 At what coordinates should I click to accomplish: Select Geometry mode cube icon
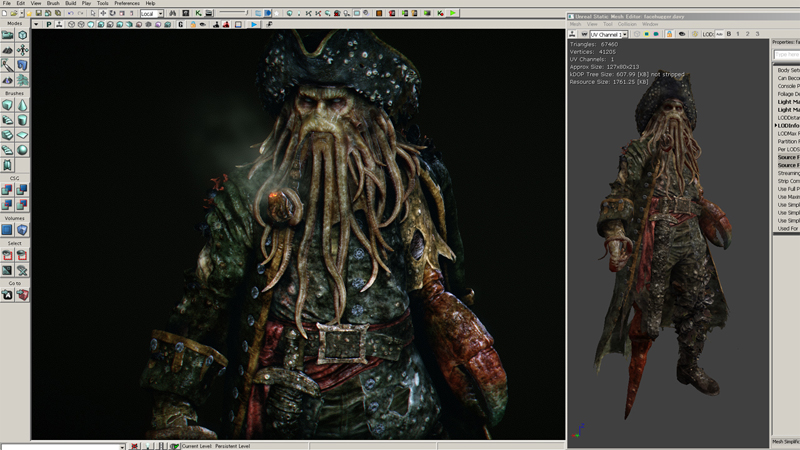[x=22, y=35]
